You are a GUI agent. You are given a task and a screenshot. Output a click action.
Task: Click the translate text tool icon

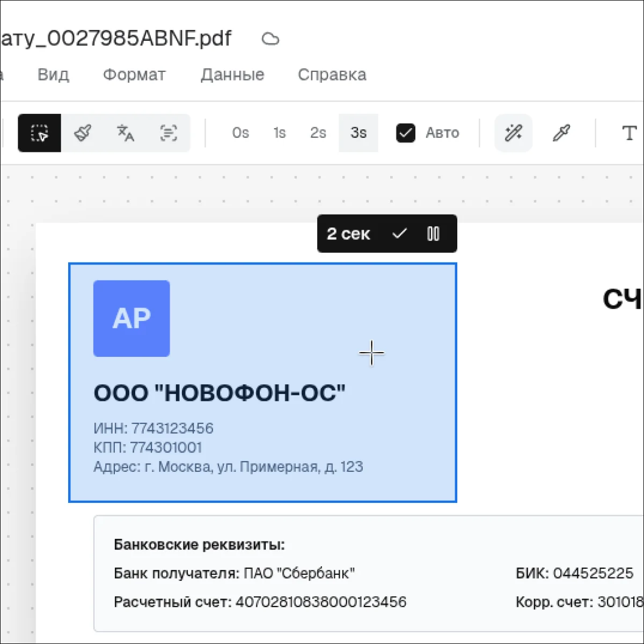(x=126, y=133)
